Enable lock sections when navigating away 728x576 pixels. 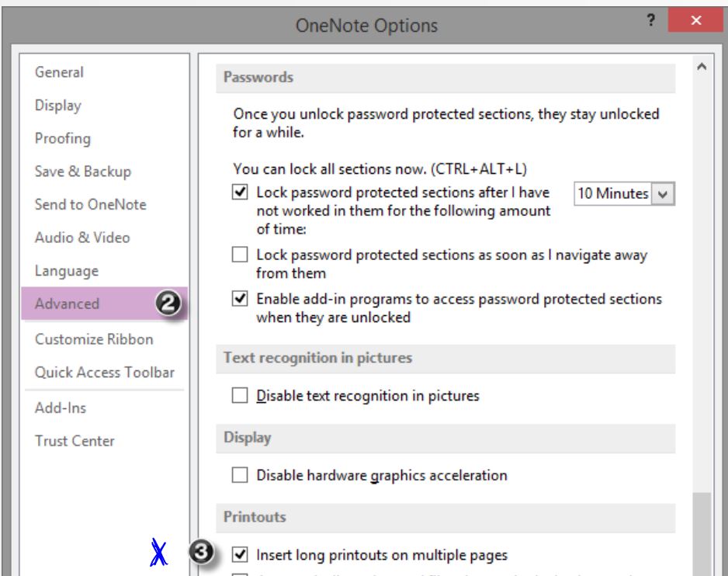pyautogui.click(x=240, y=255)
